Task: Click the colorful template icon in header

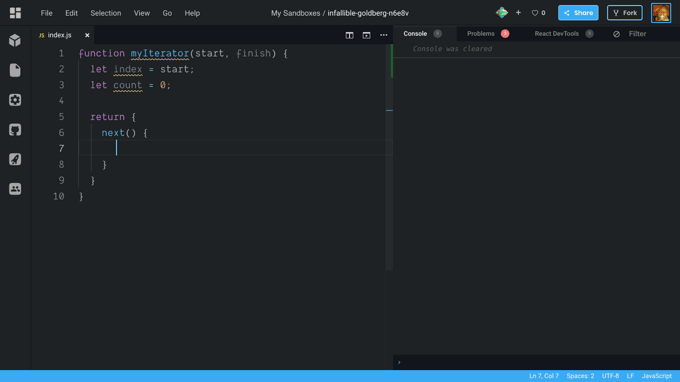Action: pos(502,13)
